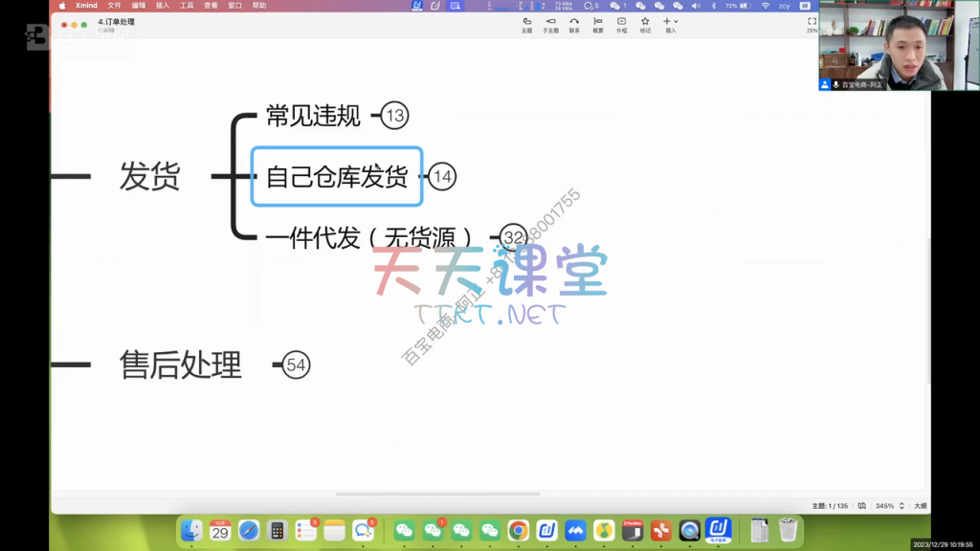980x551 pixels.
Task: Enter ZEN mode from toolbar
Action: click(812, 23)
